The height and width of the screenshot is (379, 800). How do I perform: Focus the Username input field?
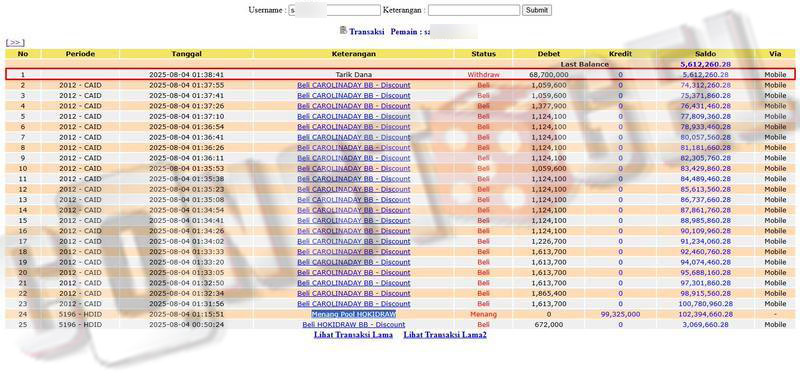coord(335,10)
